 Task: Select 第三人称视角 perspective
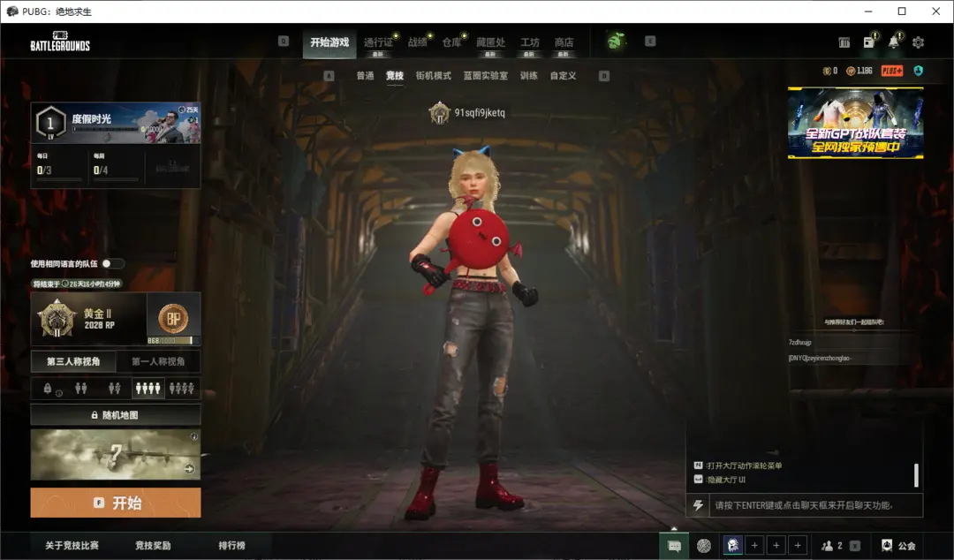73,361
